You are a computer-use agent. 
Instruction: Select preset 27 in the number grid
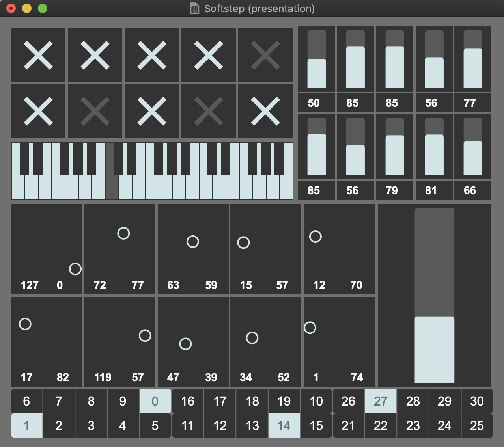pyautogui.click(x=381, y=401)
